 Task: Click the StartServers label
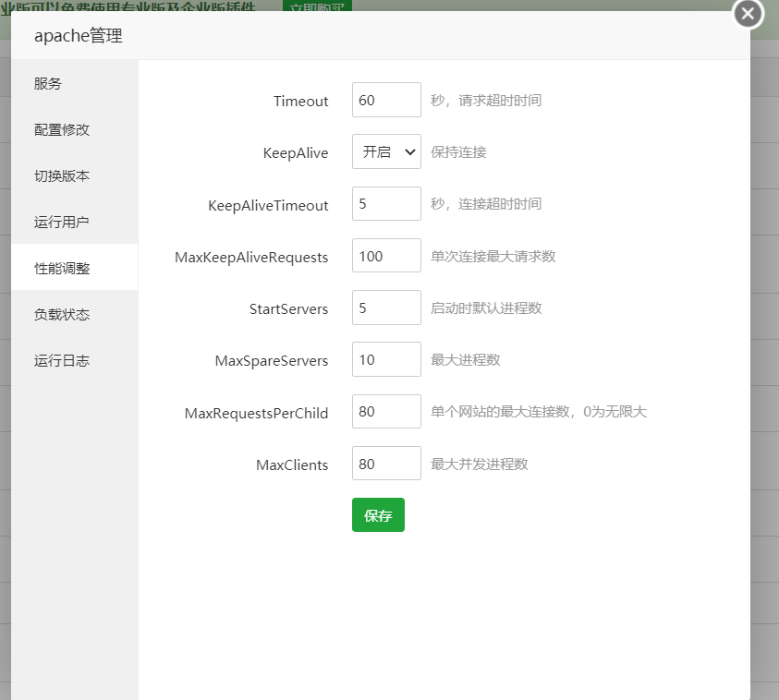point(288,308)
